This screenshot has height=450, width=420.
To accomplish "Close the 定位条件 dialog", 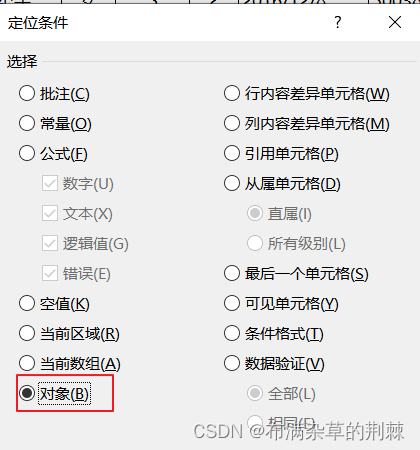I will point(395,22).
